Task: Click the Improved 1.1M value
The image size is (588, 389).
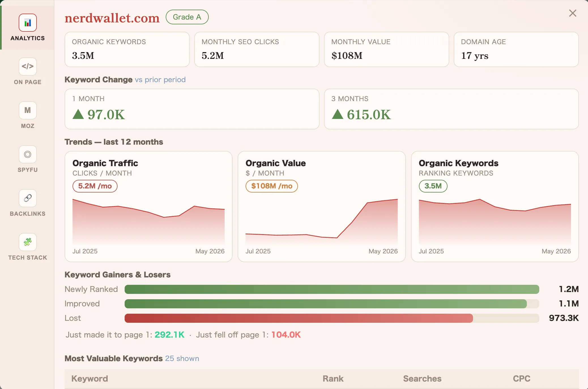Action: point(569,303)
